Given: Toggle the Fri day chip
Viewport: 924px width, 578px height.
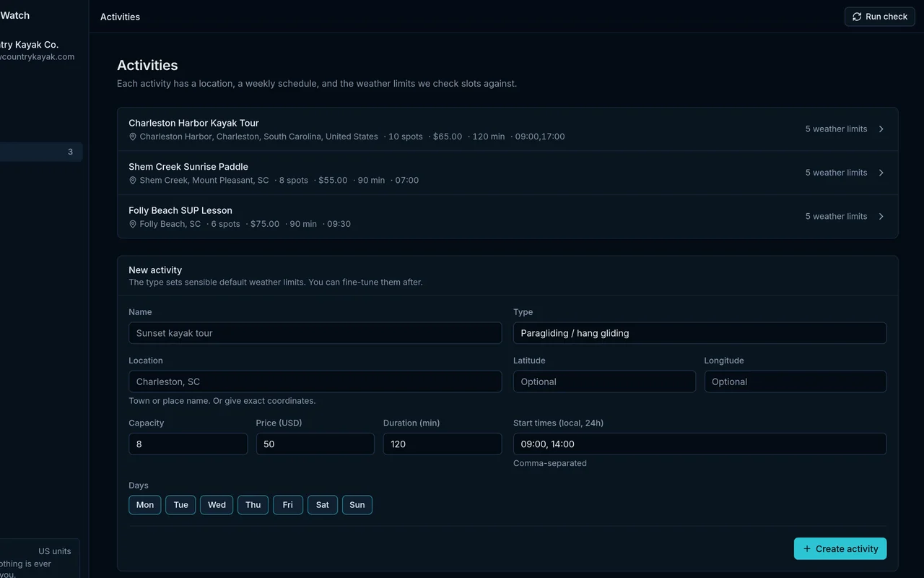Looking at the screenshot, I should click(x=288, y=505).
